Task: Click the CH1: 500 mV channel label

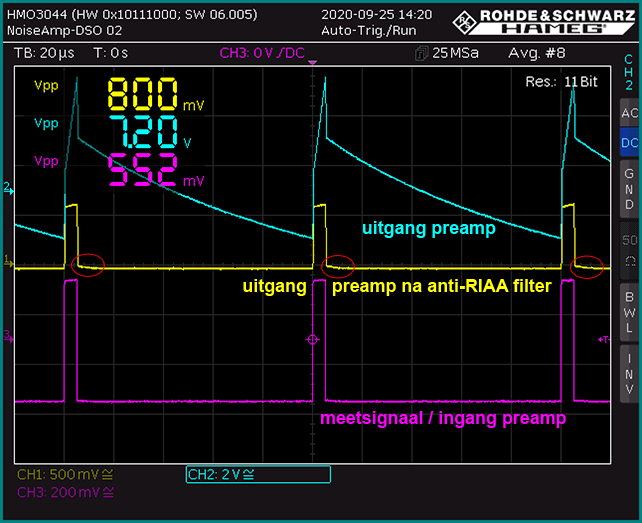Action: [65, 474]
